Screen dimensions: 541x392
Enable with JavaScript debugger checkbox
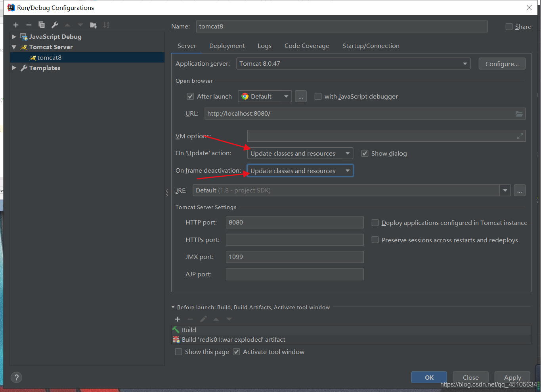click(318, 96)
